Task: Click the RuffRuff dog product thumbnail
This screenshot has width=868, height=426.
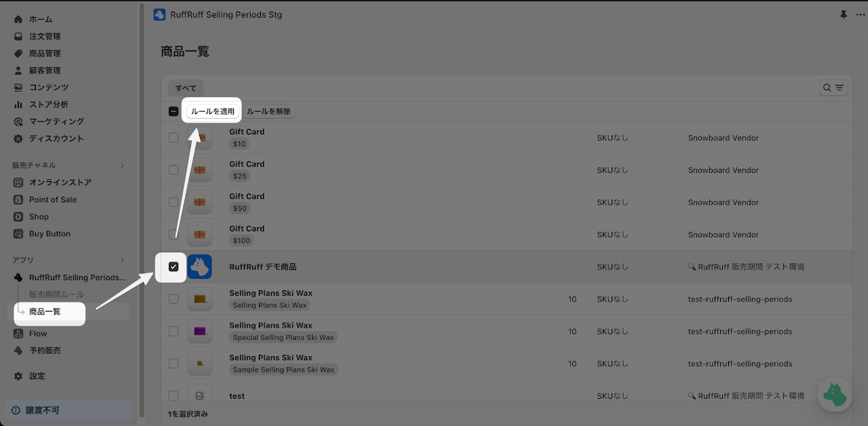Action: 199,267
